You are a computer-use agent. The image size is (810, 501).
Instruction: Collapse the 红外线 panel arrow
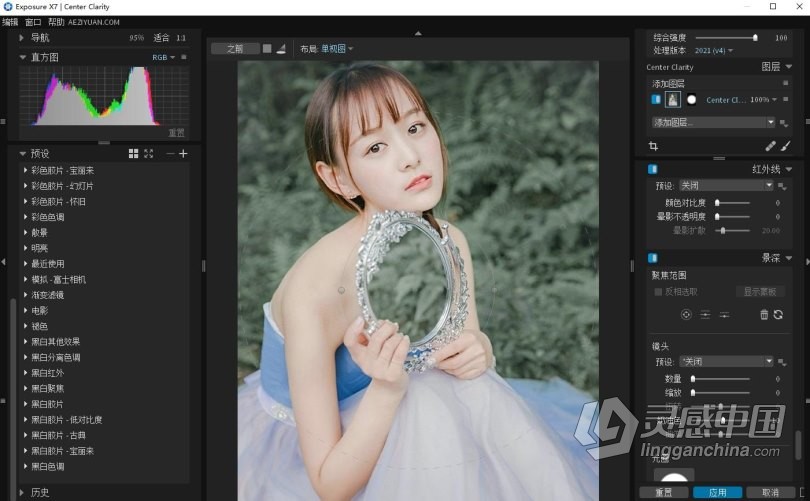coord(789,169)
